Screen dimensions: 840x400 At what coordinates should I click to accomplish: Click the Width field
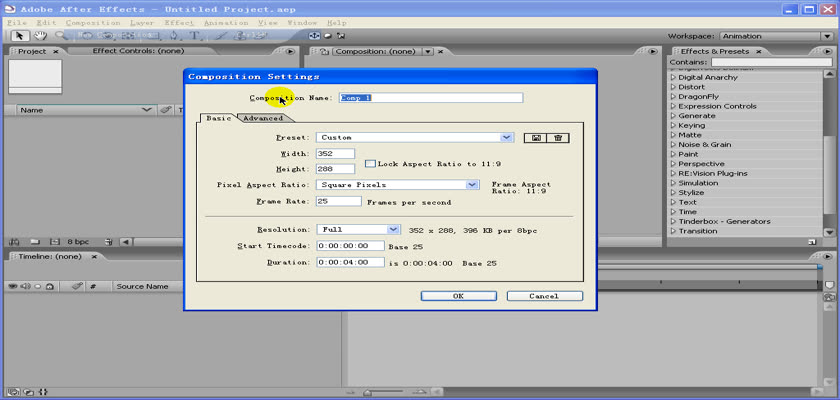[335, 154]
